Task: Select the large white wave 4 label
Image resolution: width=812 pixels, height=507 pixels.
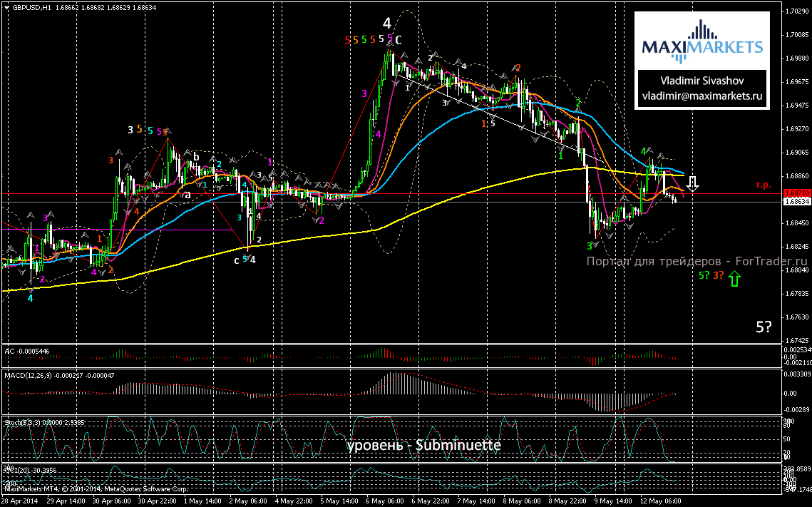Action: tap(386, 23)
